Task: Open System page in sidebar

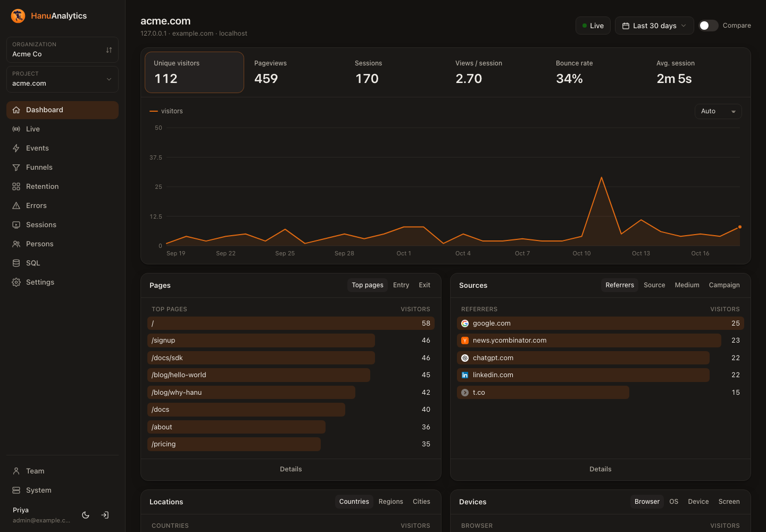Action: coord(62,490)
